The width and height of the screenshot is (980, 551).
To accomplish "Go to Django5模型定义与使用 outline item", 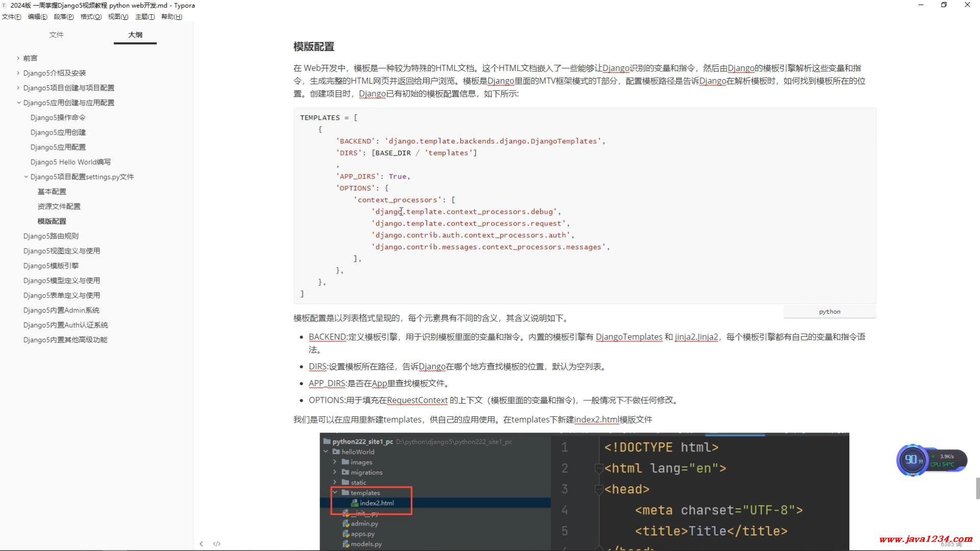I will [62, 280].
